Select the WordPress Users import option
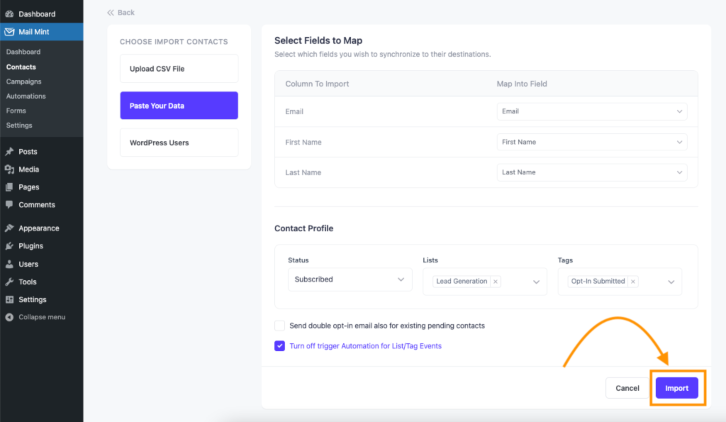The height and width of the screenshot is (422, 726). coord(179,143)
